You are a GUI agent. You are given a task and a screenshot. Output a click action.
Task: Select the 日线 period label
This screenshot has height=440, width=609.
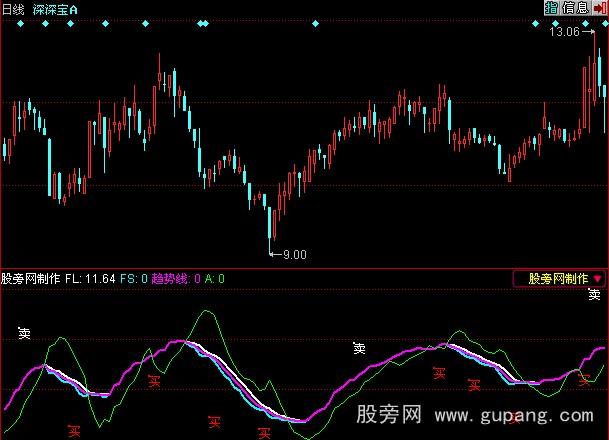13,9
